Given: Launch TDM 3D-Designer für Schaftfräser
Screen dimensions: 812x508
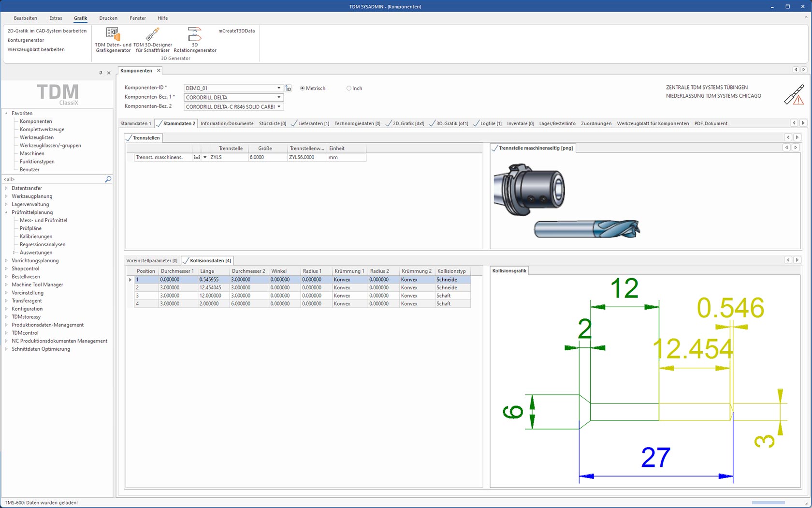Looking at the screenshot, I should 153,40.
